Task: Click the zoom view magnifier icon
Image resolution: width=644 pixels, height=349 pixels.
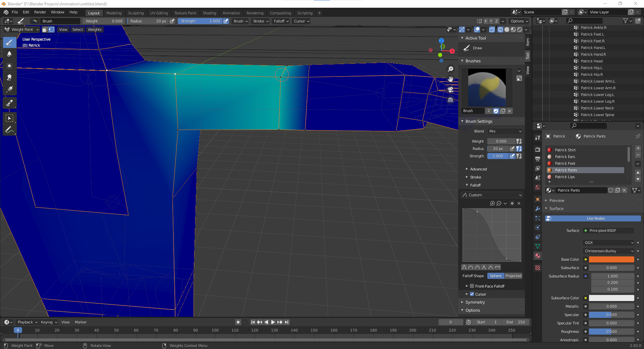Action: 450,69
